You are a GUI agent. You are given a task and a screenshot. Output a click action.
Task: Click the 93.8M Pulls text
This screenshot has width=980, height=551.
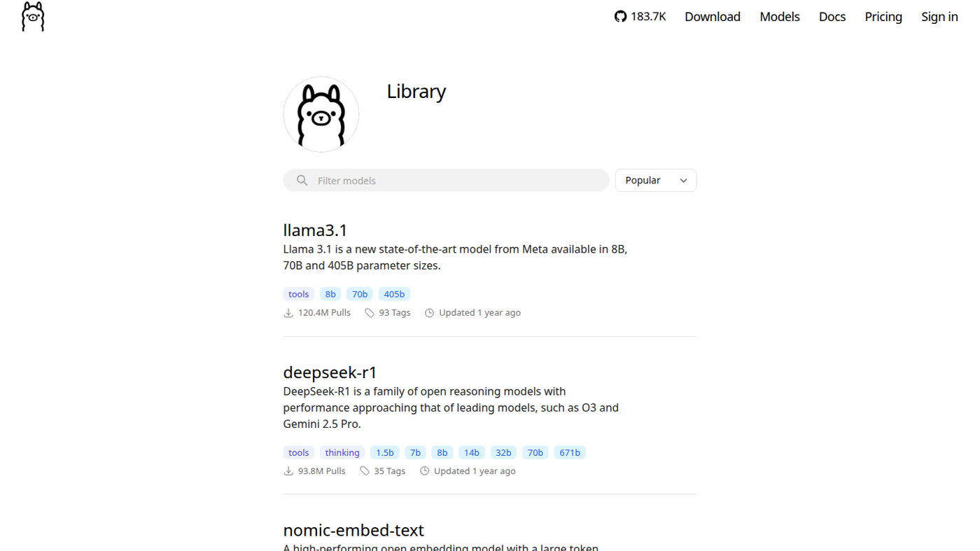(x=322, y=471)
